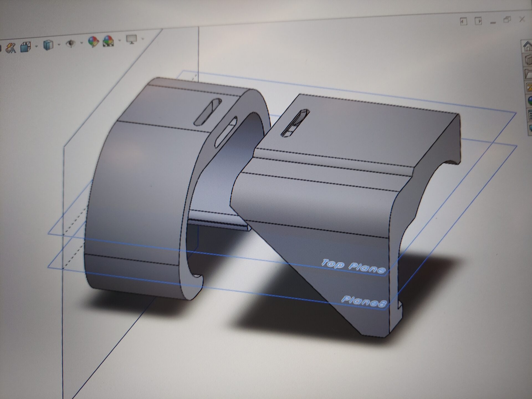This screenshot has width=532, height=399.
Task: Expand the View Settings dropdown arrow
Action: coord(142,39)
